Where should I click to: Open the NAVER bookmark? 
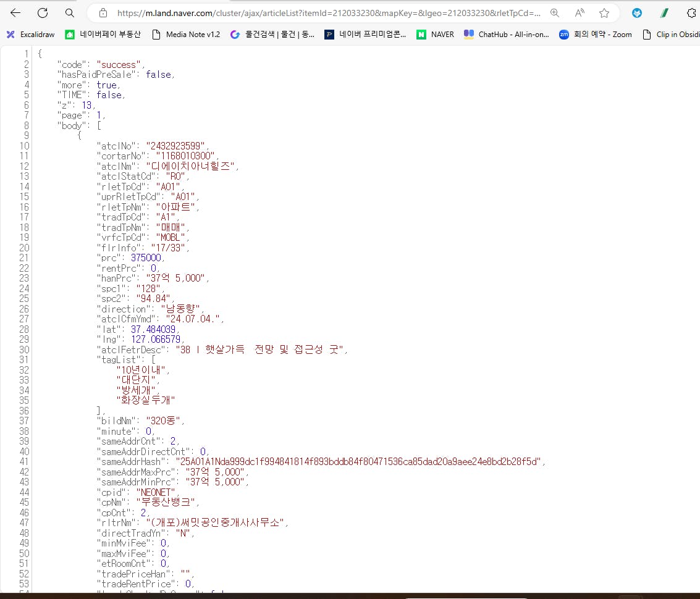tap(436, 35)
